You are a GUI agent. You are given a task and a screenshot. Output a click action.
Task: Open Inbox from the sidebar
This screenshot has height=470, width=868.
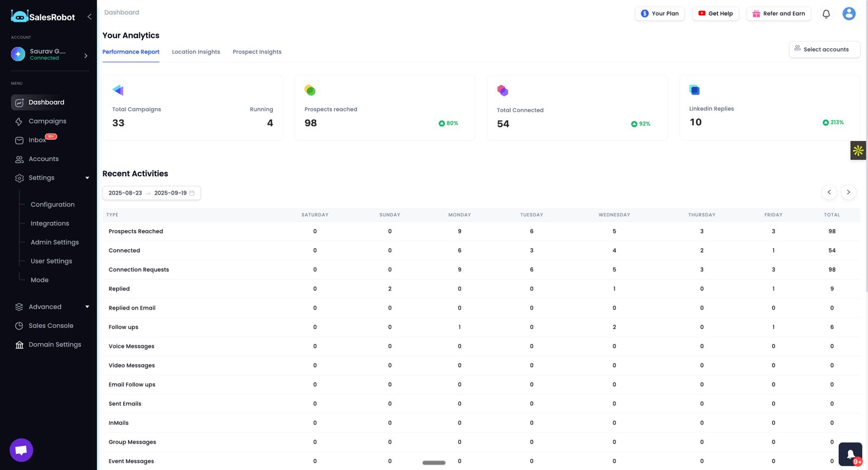tap(37, 140)
